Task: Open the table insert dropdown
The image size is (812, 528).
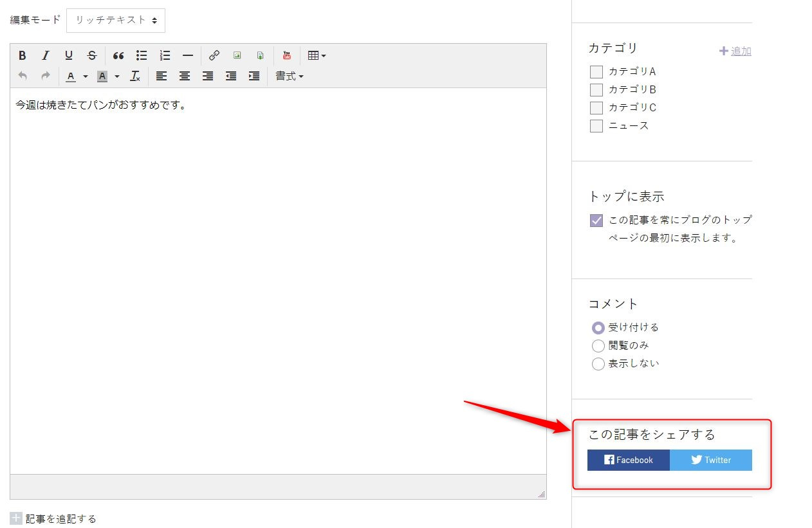Action: [317, 55]
